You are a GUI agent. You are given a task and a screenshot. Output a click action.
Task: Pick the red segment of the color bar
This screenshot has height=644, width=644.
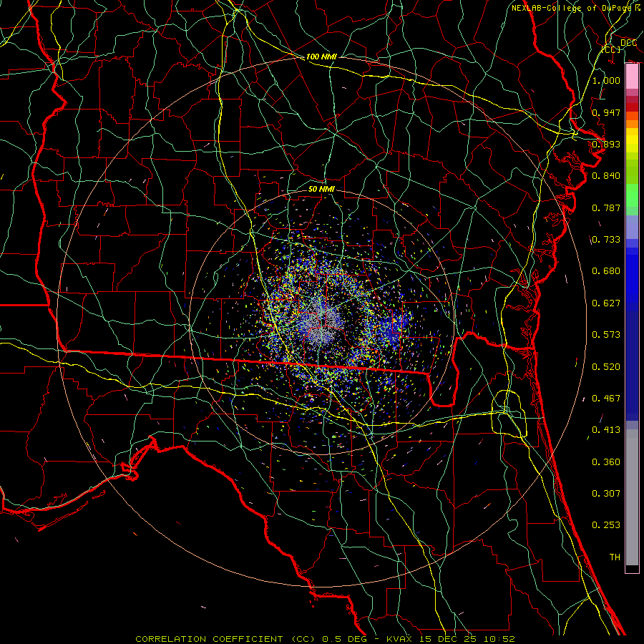click(x=632, y=107)
